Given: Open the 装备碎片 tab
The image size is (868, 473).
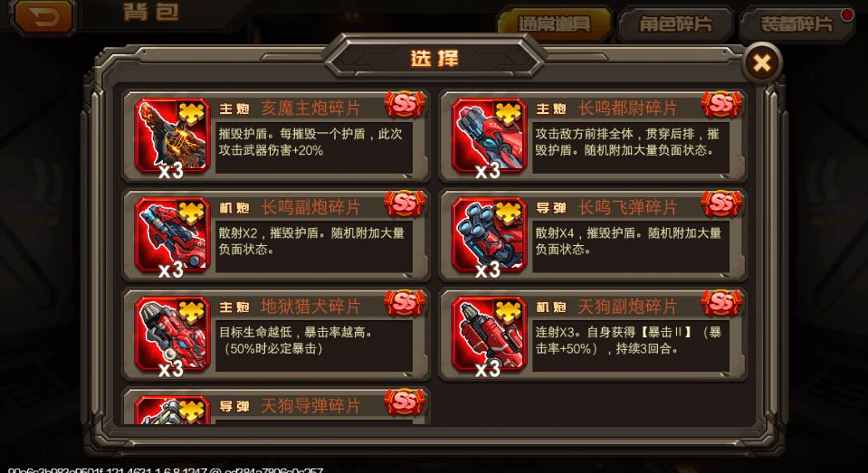Looking at the screenshot, I should click(x=797, y=24).
